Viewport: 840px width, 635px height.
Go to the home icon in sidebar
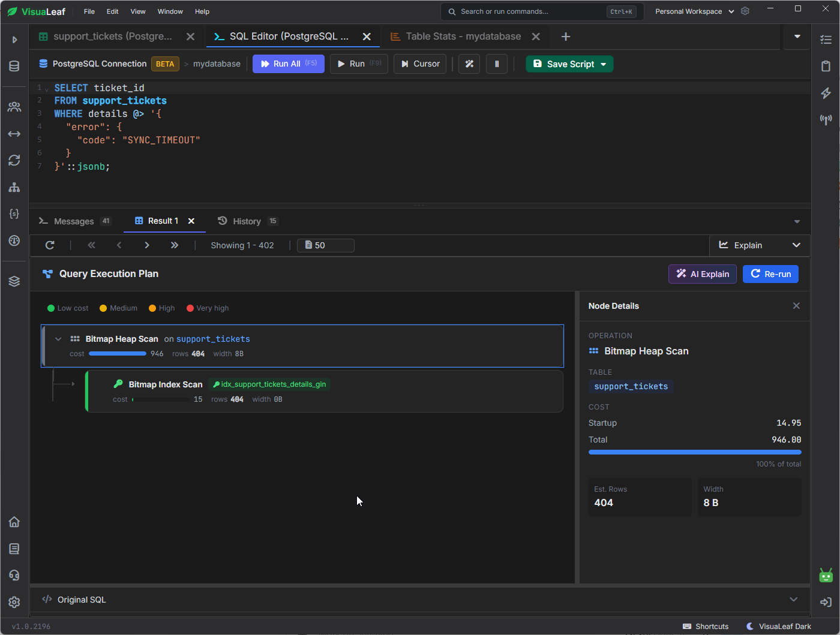click(x=14, y=522)
